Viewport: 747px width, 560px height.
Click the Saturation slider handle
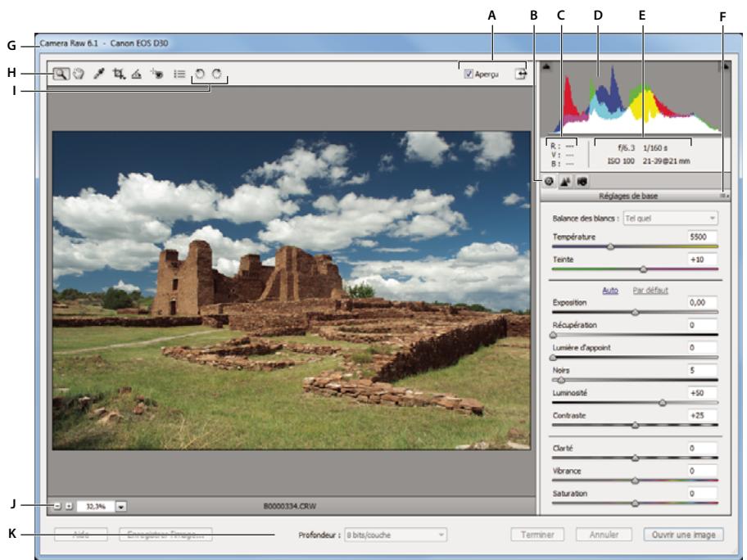click(x=635, y=504)
